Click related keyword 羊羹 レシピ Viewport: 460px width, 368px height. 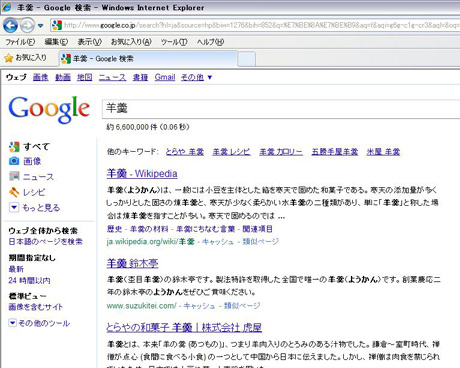(231, 152)
